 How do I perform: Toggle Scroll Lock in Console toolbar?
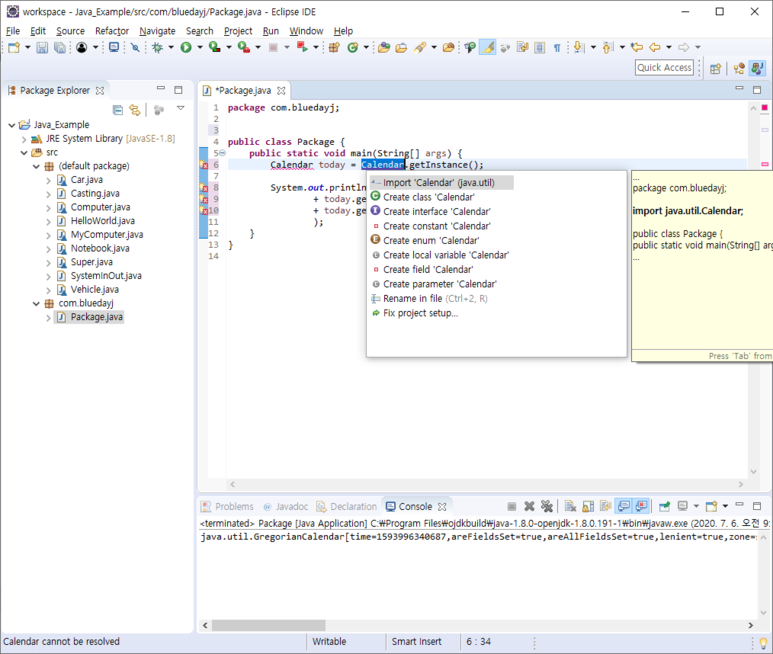click(588, 506)
